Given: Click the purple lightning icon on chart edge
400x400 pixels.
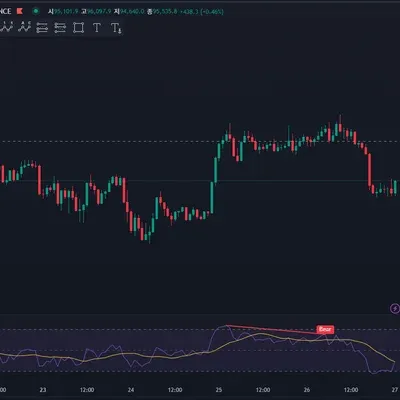Looking at the screenshot, I should click(x=395, y=308).
